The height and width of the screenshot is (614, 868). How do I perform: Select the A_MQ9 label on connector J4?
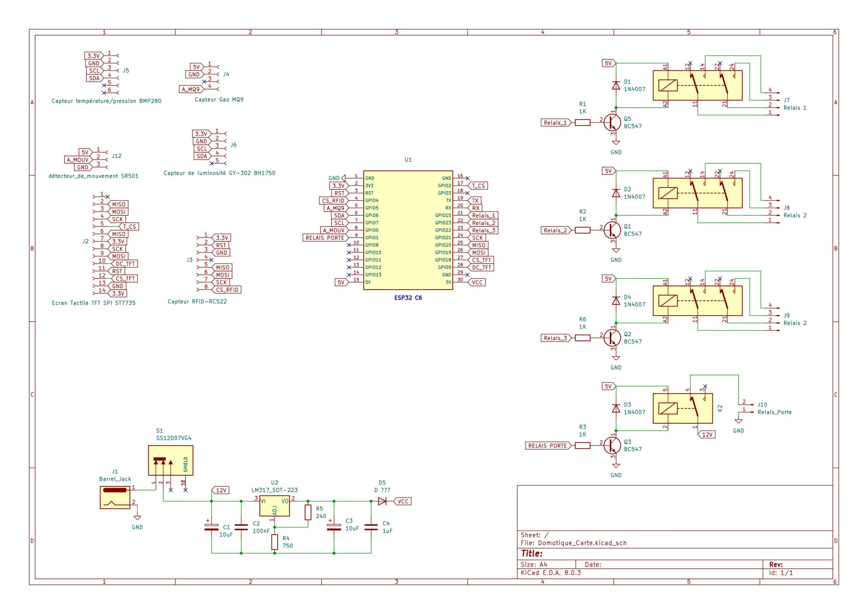tap(191, 89)
